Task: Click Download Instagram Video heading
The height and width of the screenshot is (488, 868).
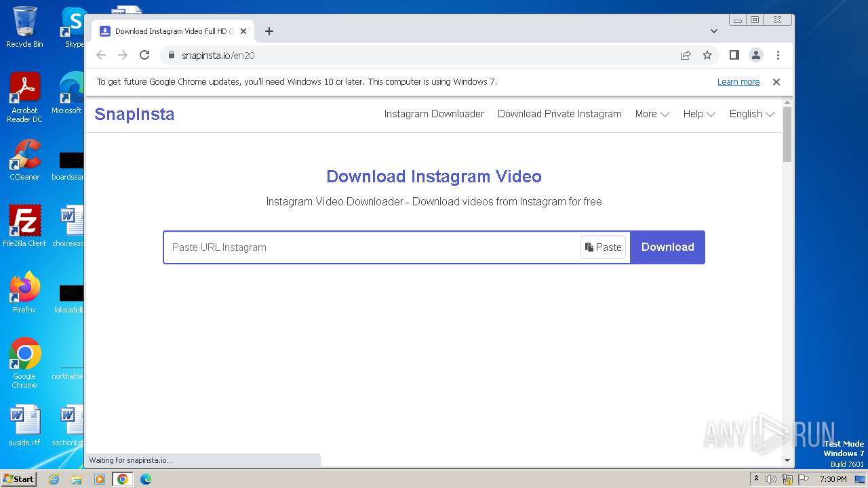Action: (434, 177)
